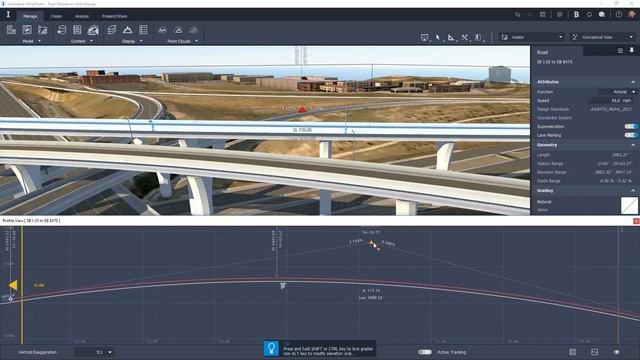
Task: Select the Grading Material swatch
Action: pos(629,205)
